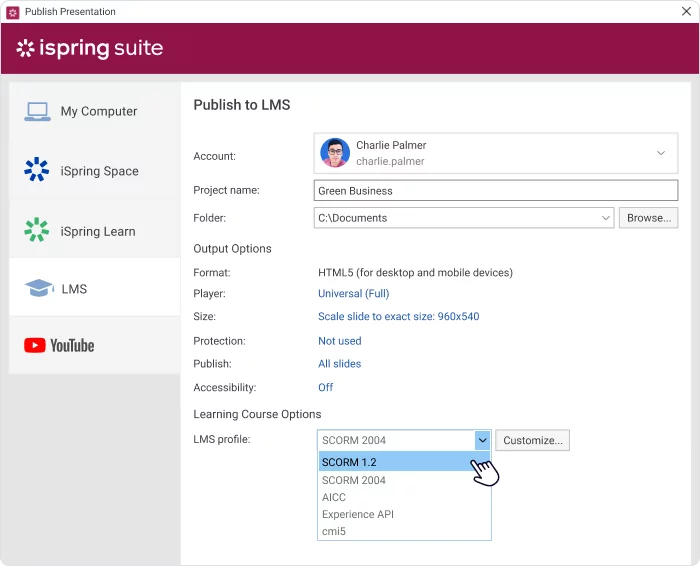Expand the Account dropdown chevron
This screenshot has width=700, height=566.
point(661,153)
